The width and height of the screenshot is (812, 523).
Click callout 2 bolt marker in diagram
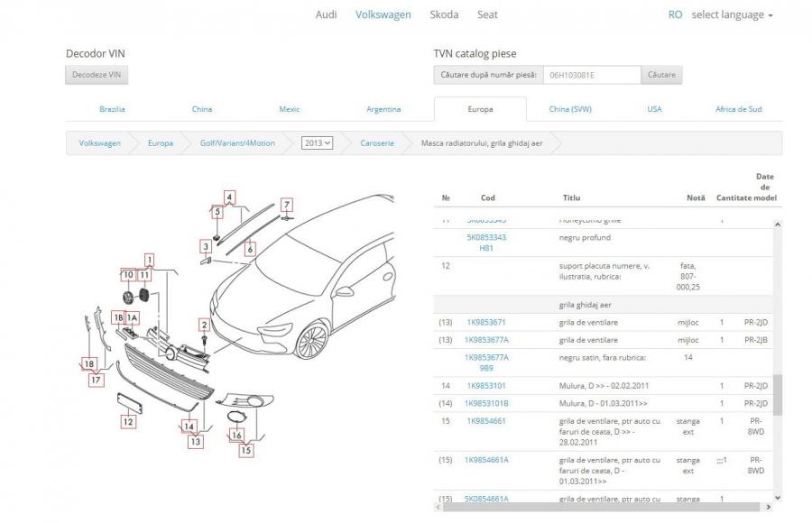click(205, 325)
